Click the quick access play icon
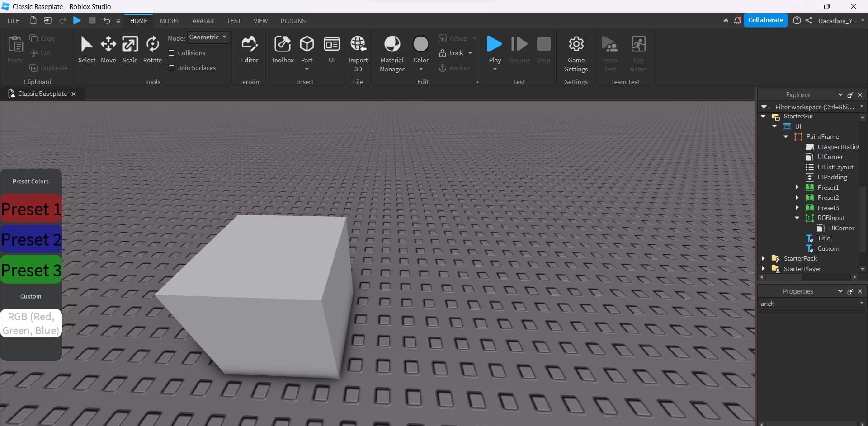This screenshot has width=868, height=426. tap(77, 20)
